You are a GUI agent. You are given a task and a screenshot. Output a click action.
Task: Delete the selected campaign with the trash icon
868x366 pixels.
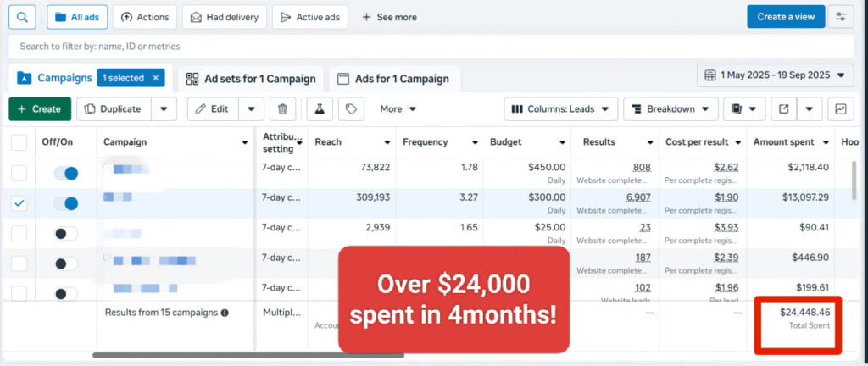[283, 108]
